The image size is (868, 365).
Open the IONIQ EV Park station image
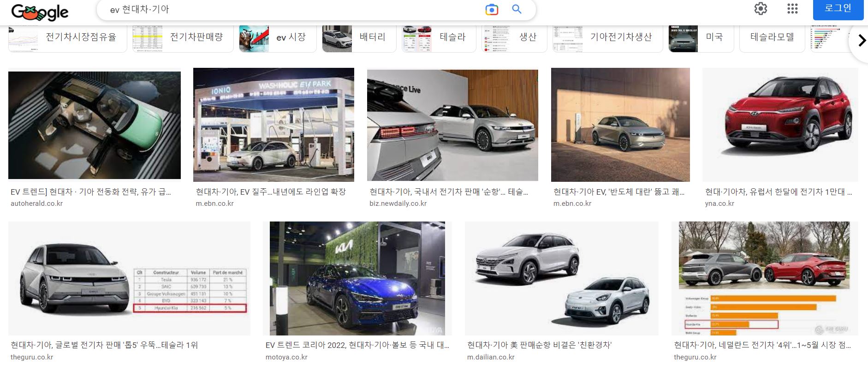click(273, 125)
